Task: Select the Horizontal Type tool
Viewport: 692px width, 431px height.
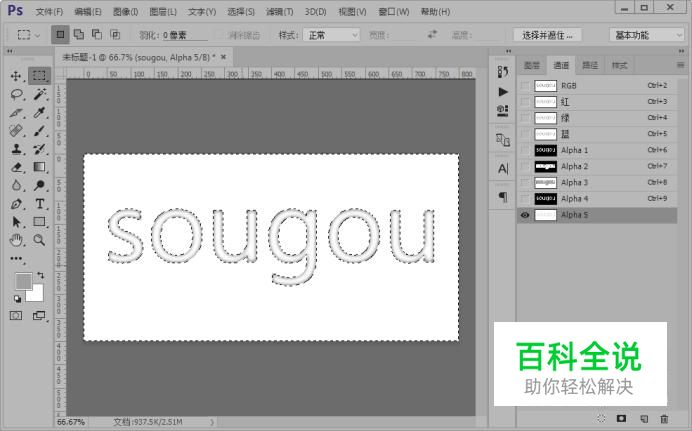Action: pyautogui.click(x=39, y=204)
